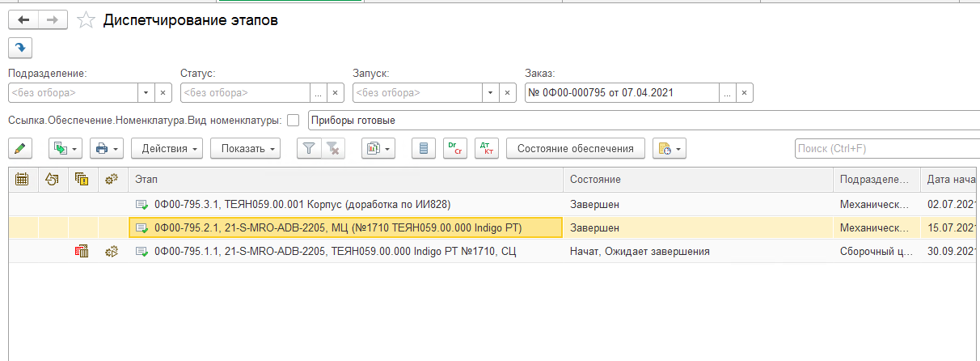Viewport: 980px width, 361px height.
Task: Clear the Заказ field with the x button
Action: 745,93
